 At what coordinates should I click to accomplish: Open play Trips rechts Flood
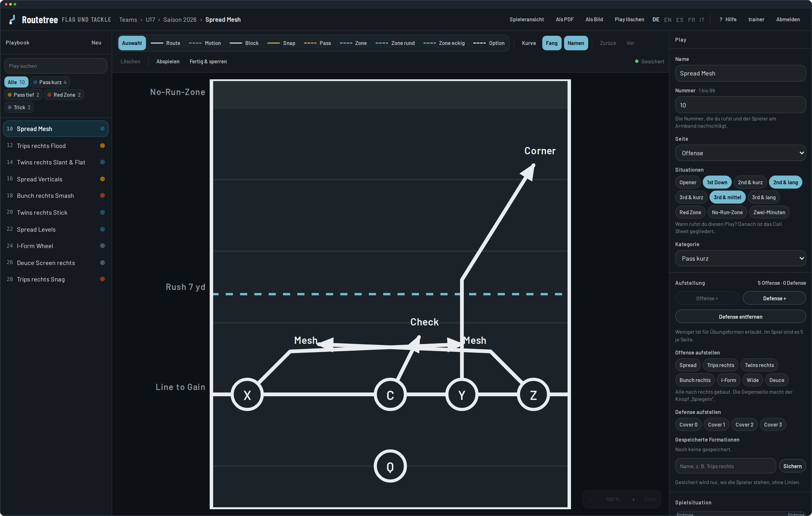click(56, 146)
